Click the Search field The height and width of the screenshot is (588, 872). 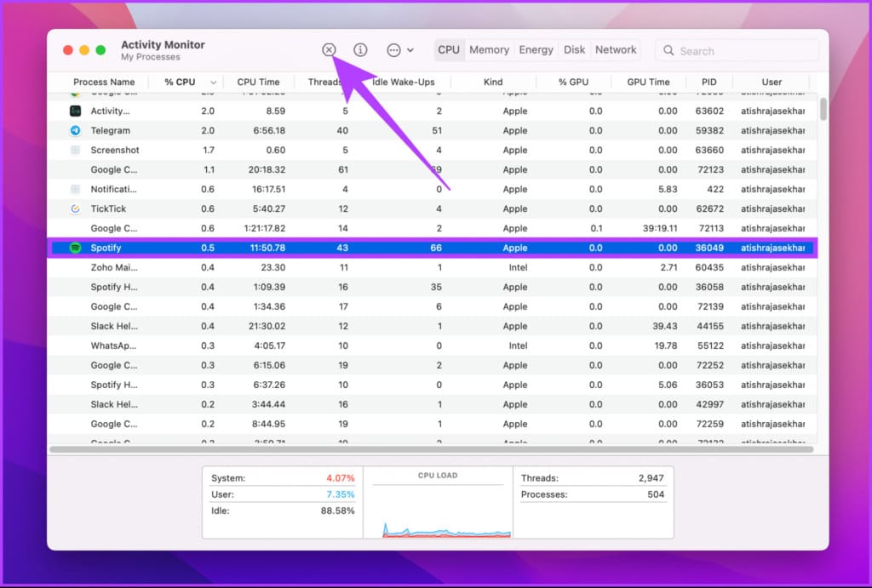coord(737,50)
